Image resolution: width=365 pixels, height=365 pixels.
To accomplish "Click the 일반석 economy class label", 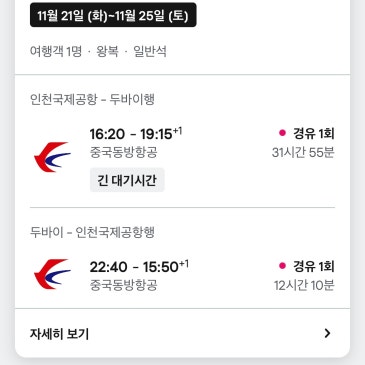I will tap(150, 51).
